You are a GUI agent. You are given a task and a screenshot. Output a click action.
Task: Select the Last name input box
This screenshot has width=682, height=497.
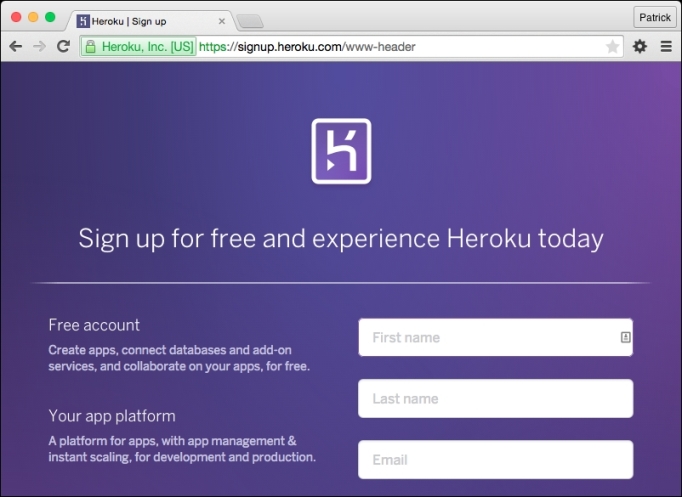(495, 399)
